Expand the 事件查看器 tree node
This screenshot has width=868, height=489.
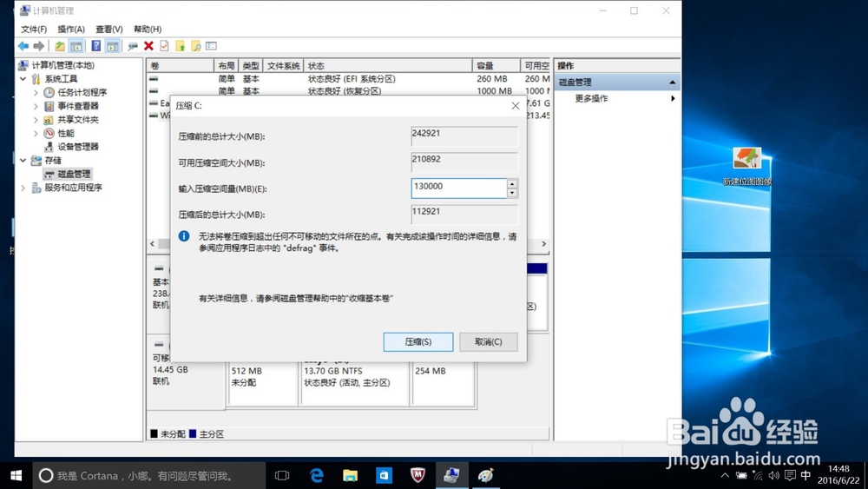point(36,106)
